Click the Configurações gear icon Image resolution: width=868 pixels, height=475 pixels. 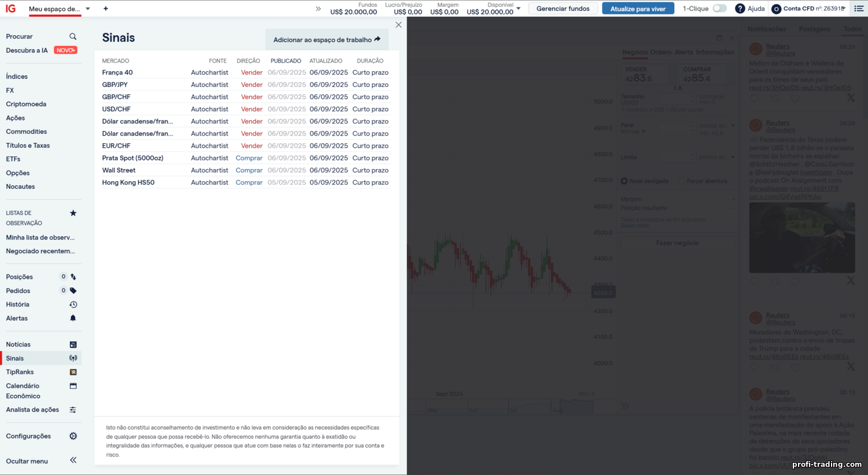click(x=73, y=436)
